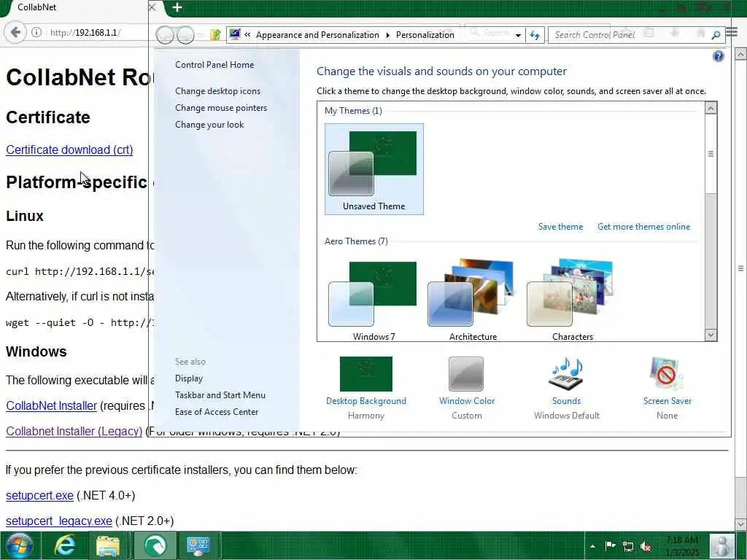Click Appearance and Personalization breadcrumb
This screenshot has width=747, height=560.
(317, 35)
